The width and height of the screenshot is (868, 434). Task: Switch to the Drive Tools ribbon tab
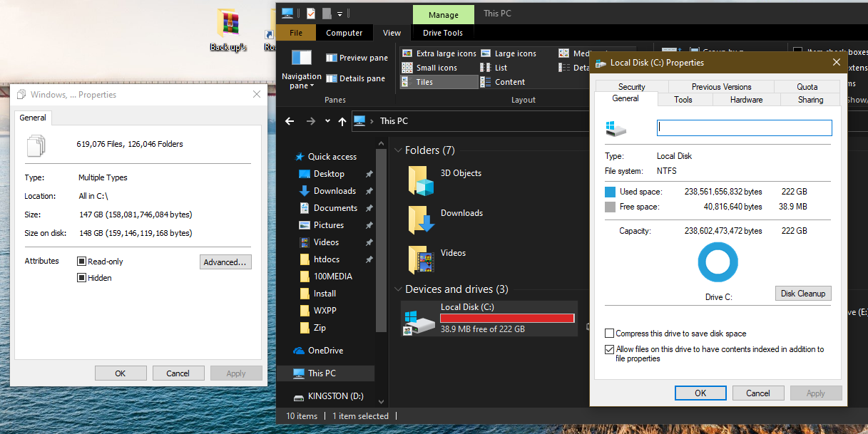coord(443,33)
